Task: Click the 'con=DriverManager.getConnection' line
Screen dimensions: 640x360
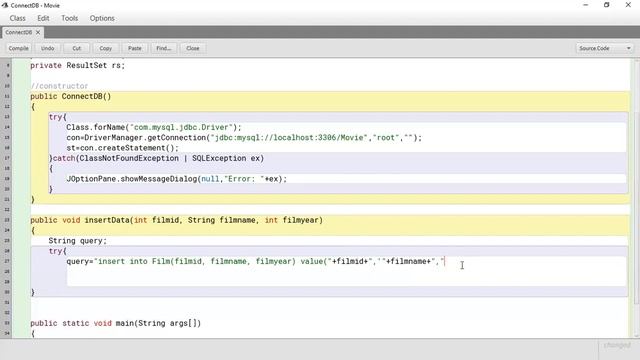Action: coord(244,138)
